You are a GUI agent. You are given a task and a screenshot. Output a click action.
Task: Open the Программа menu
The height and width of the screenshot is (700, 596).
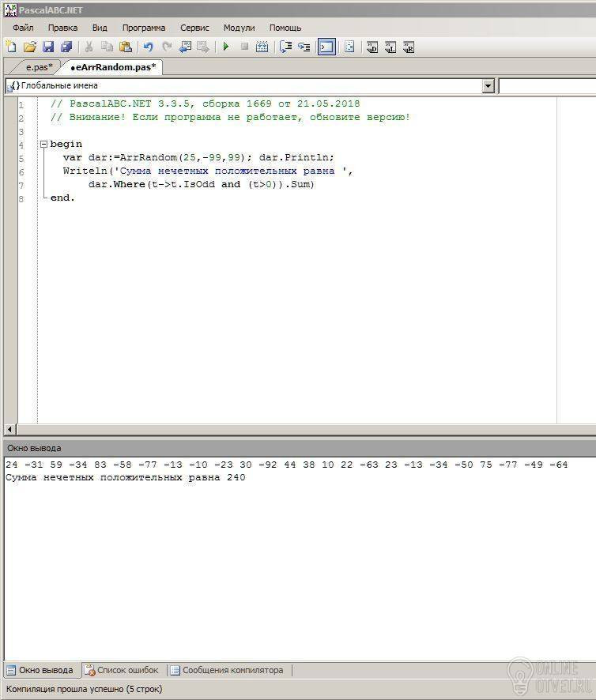[x=144, y=28]
